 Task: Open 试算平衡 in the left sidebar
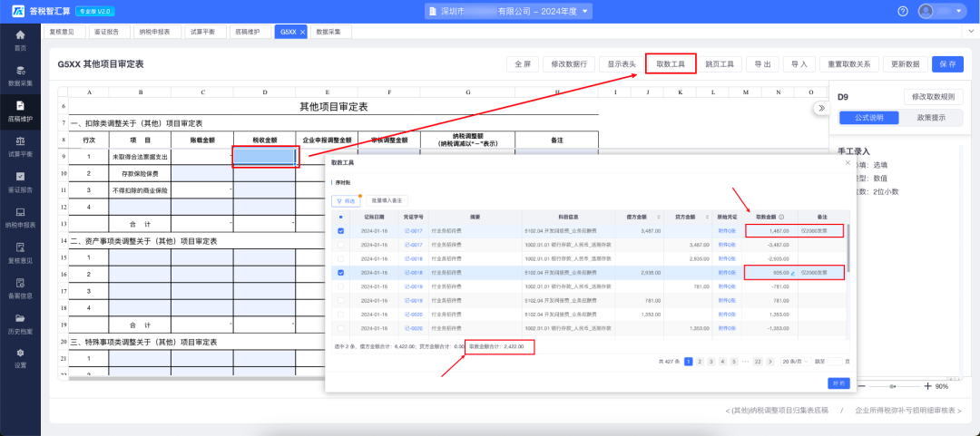click(20, 146)
